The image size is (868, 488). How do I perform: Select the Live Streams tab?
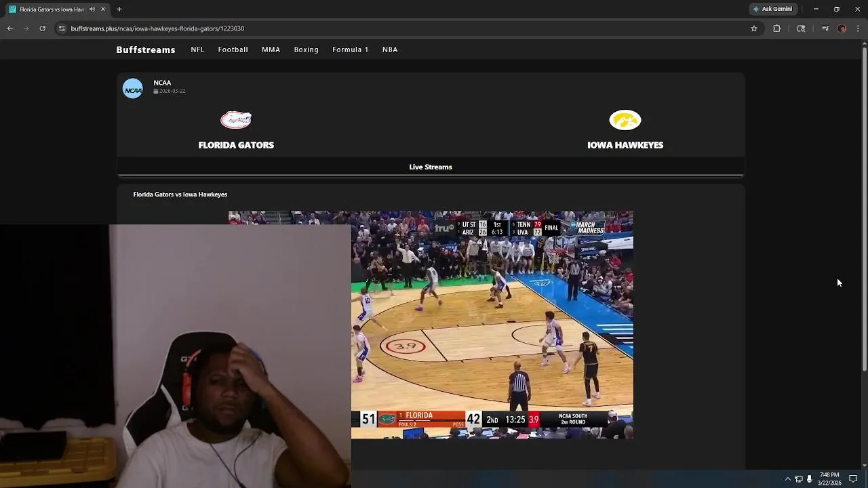(431, 167)
